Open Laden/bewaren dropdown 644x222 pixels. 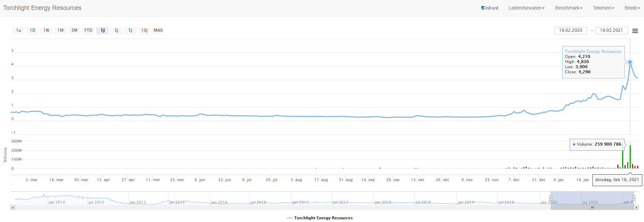pyautogui.click(x=526, y=8)
